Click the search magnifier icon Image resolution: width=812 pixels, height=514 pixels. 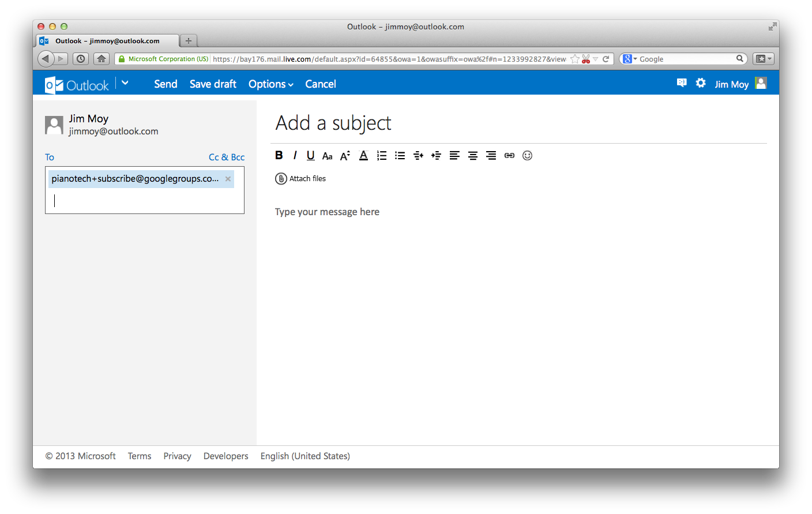tap(740, 59)
